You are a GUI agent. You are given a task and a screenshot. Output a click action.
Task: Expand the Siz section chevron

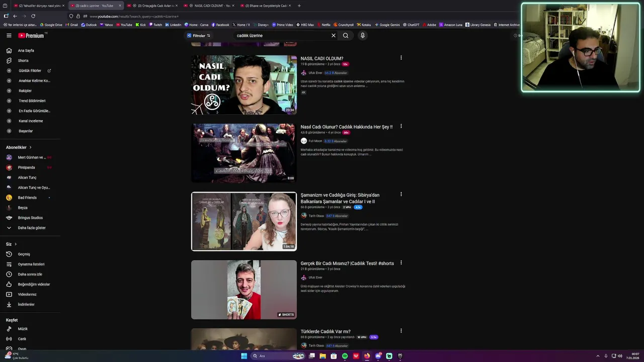15,244
